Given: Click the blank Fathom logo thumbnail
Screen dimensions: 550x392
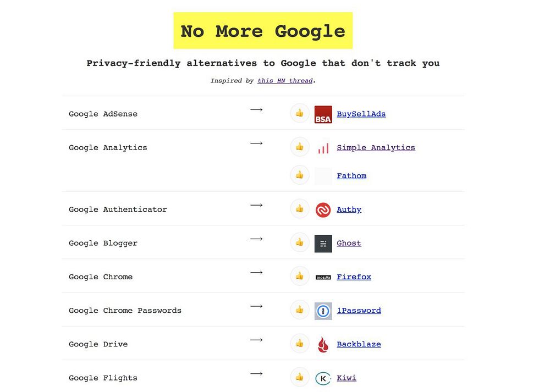Looking at the screenshot, I should 323,176.
